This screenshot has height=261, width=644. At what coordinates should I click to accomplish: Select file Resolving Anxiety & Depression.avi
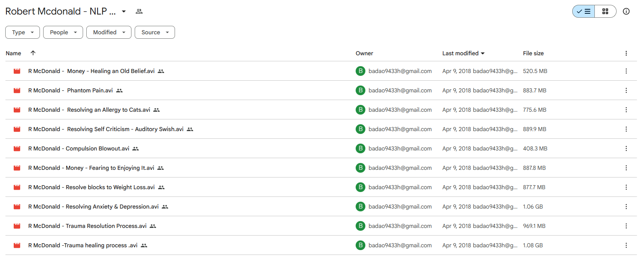[x=94, y=207]
